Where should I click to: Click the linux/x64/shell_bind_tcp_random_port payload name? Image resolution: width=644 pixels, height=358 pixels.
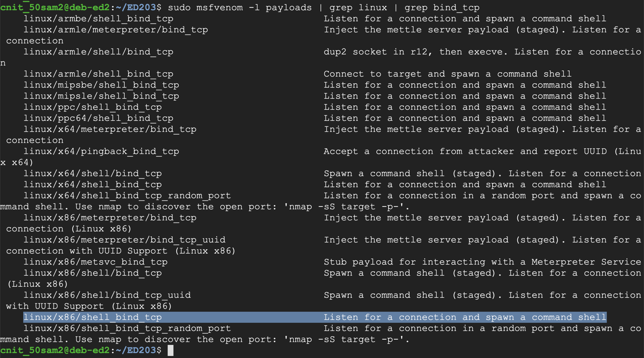pos(127,196)
